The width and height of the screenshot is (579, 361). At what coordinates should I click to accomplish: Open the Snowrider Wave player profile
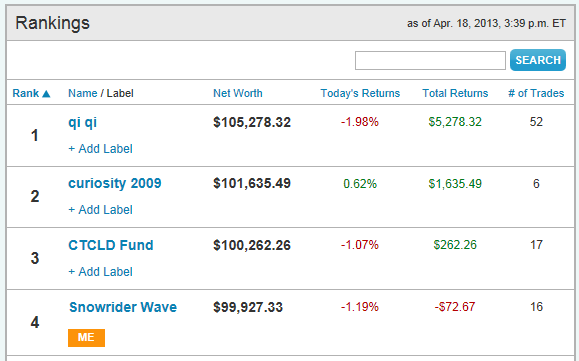click(x=123, y=307)
